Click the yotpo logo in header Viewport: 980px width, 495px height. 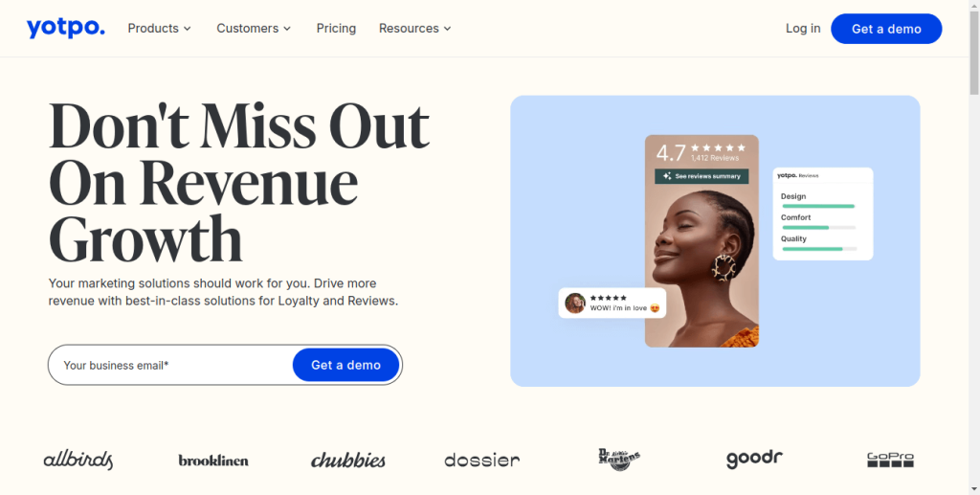(66, 28)
